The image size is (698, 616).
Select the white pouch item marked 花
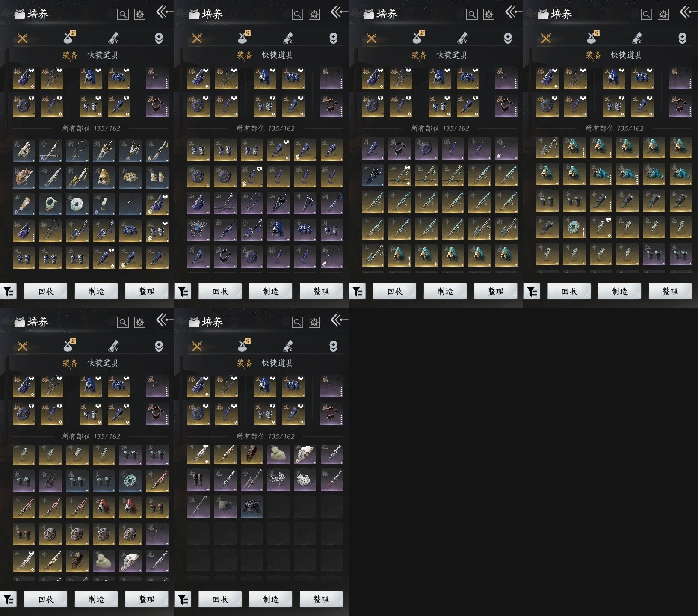24,150
